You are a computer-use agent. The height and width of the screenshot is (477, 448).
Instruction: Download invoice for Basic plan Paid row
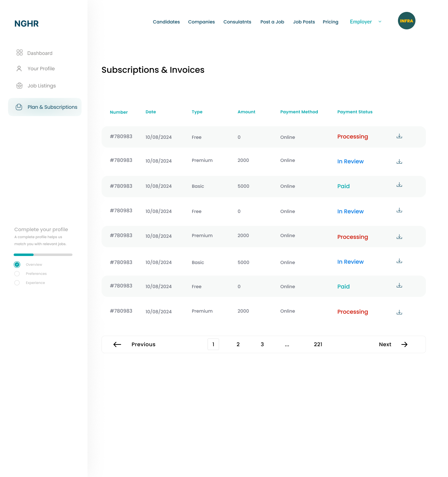tap(399, 184)
